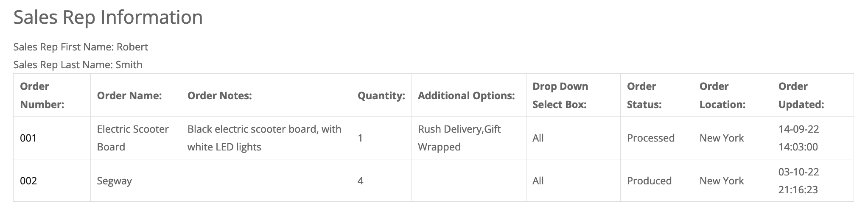The height and width of the screenshot is (217, 868).
Task: Select order number 001 cell
Action: (28, 138)
